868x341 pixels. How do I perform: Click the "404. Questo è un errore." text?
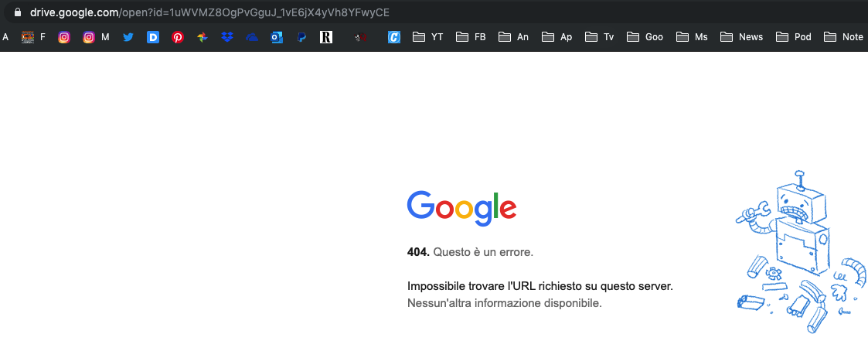tap(471, 252)
